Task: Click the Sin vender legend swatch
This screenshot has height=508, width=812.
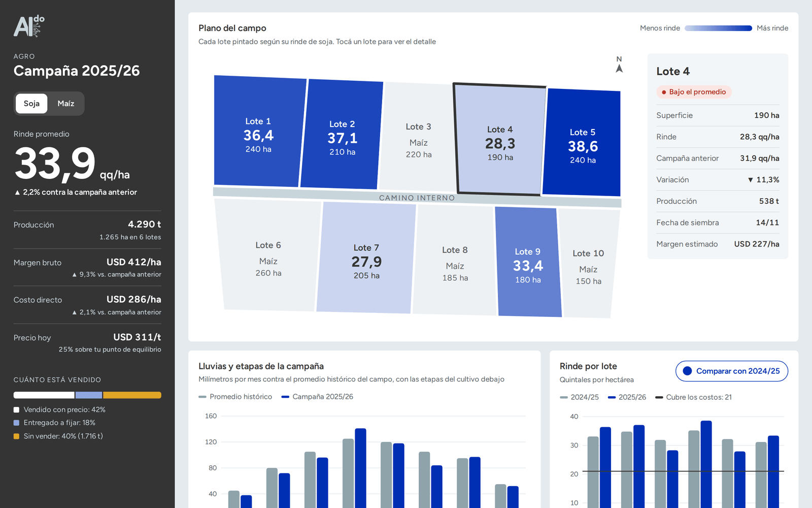Action: click(x=16, y=436)
